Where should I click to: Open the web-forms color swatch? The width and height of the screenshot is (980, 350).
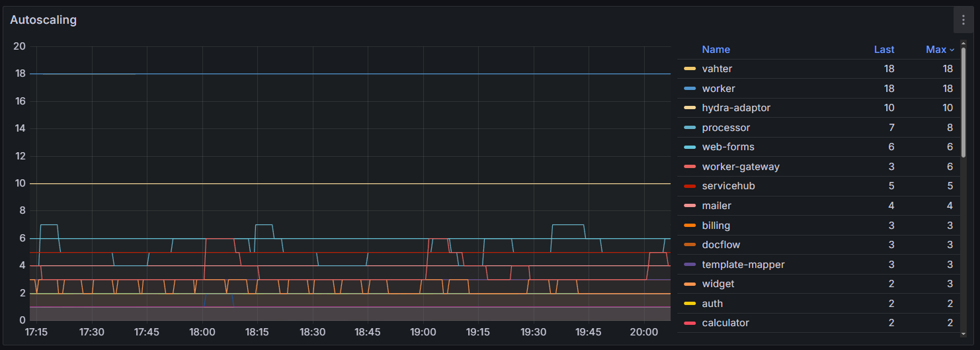[x=690, y=147]
